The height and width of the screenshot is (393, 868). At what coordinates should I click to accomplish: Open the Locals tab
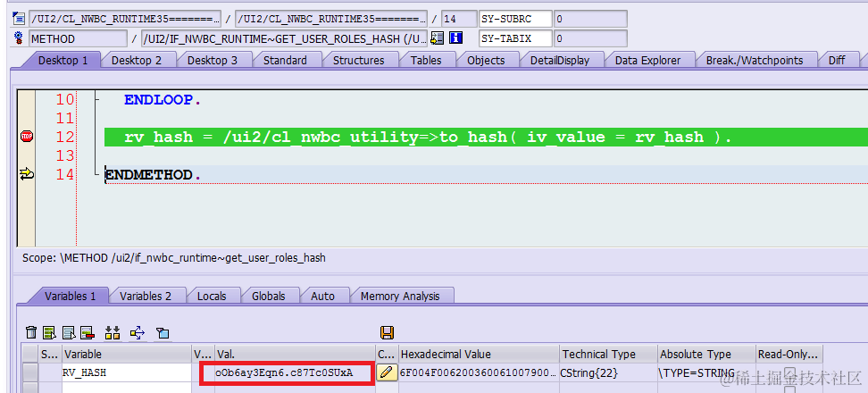[212, 297]
